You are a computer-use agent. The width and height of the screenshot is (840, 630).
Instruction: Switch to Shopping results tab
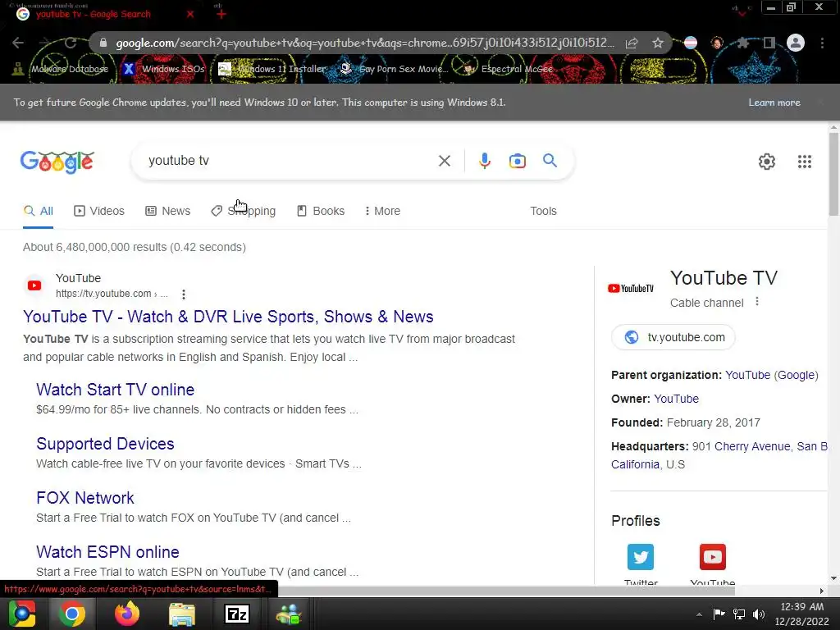click(243, 211)
